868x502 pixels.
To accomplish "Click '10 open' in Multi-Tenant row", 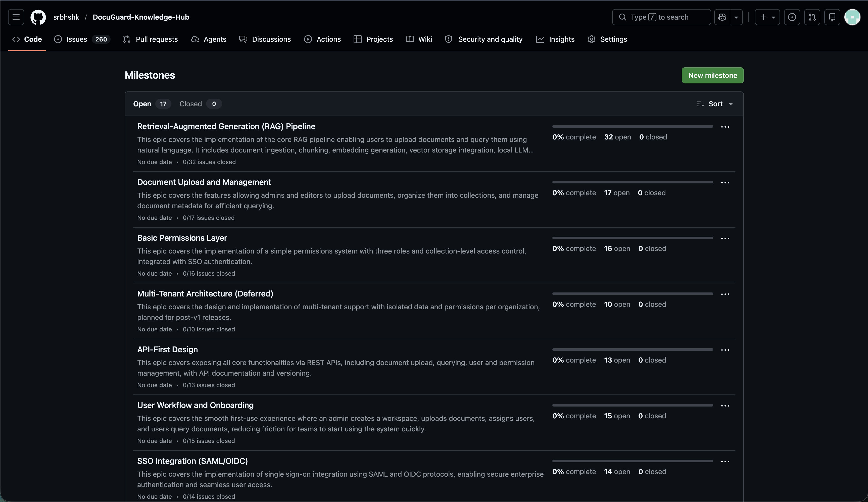I will pyautogui.click(x=617, y=304).
